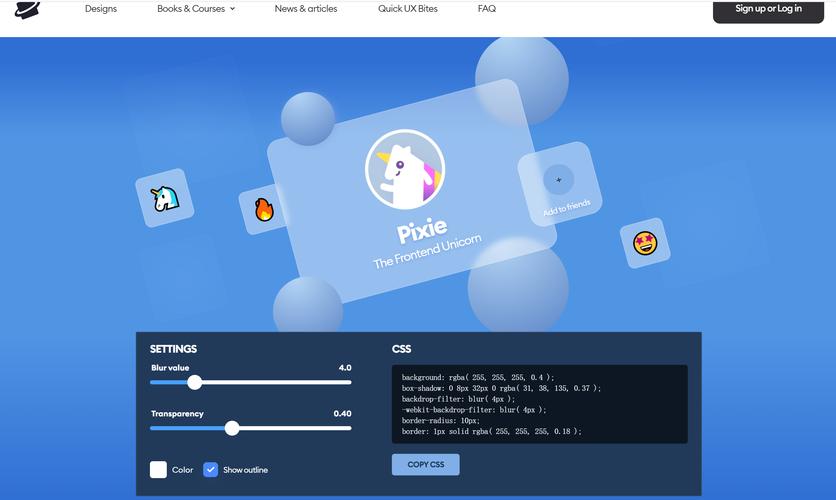Click the star-eyes emoji glass tile

click(645, 243)
